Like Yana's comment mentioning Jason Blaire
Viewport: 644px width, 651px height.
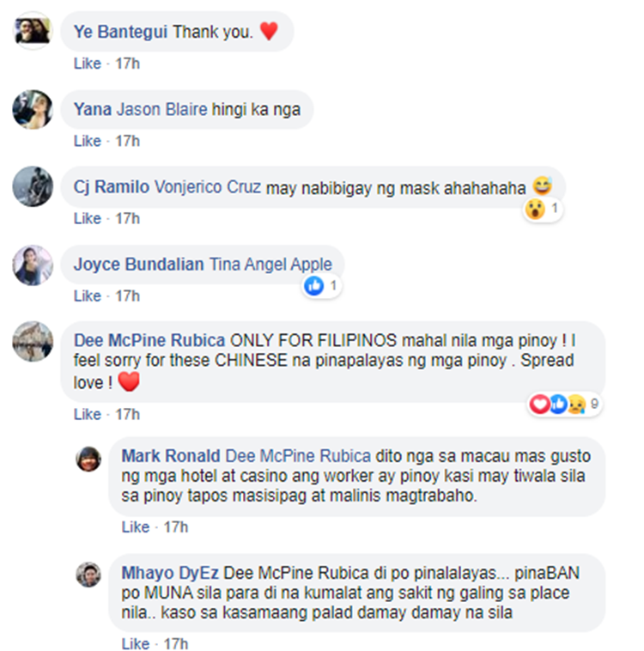point(88,141)
